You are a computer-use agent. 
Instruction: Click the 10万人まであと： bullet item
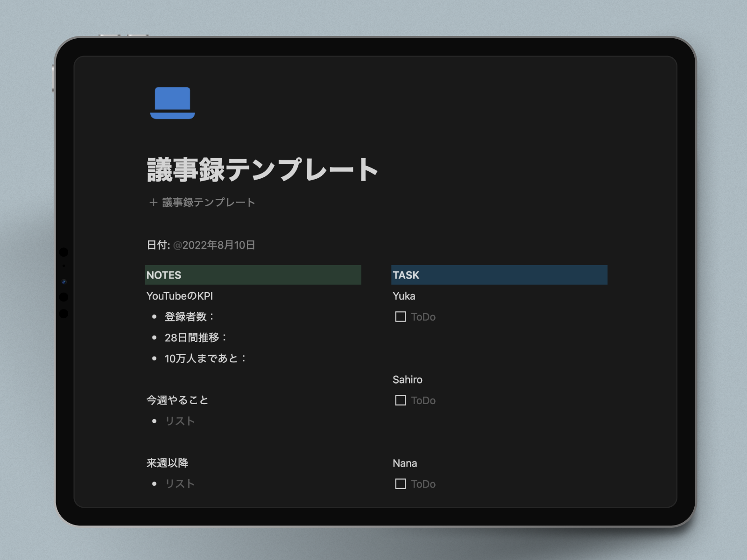[x=205, y=358]
